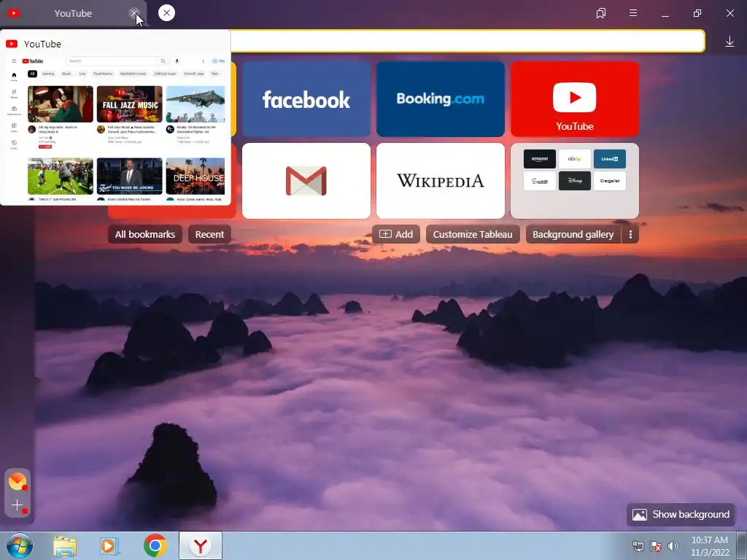Viewport: 747px width, 560px height.
Task: Open the Background gallery
Action: (573, 234)
